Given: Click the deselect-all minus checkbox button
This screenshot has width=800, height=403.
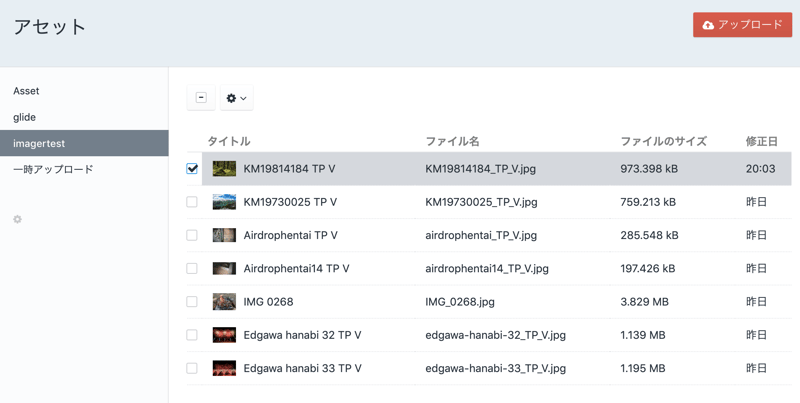Looking at the screenshot, I should (201, 98).
